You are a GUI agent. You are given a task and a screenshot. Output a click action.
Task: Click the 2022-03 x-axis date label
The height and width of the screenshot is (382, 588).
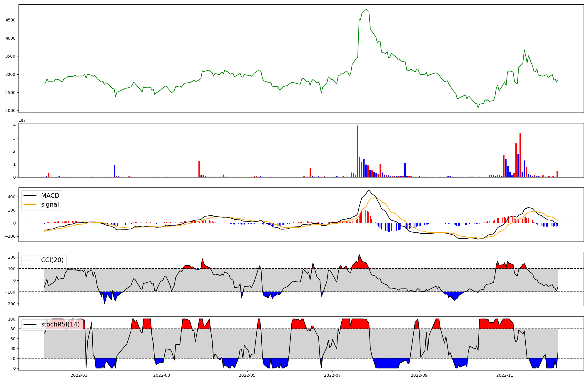pos(162,375)
